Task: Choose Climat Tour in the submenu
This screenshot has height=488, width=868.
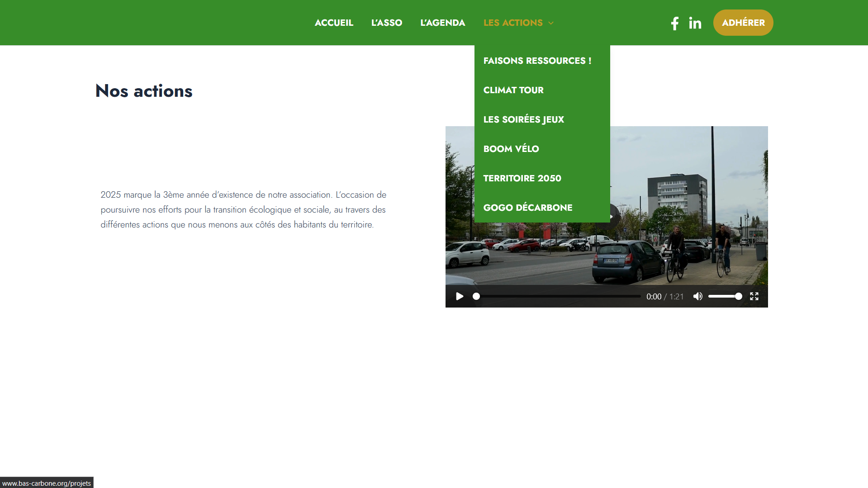Action: 513,90
